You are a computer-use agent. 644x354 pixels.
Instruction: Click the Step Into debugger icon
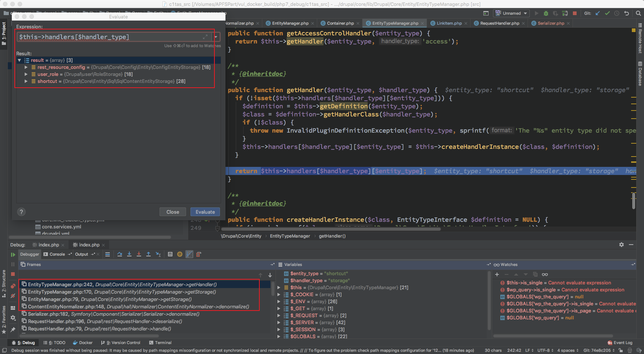click(129, 254)
